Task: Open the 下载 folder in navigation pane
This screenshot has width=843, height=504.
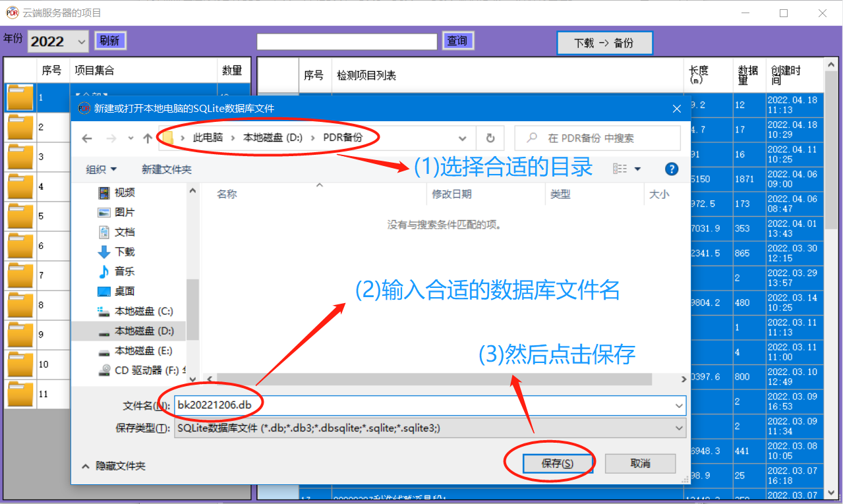Action: click(124, 252)
